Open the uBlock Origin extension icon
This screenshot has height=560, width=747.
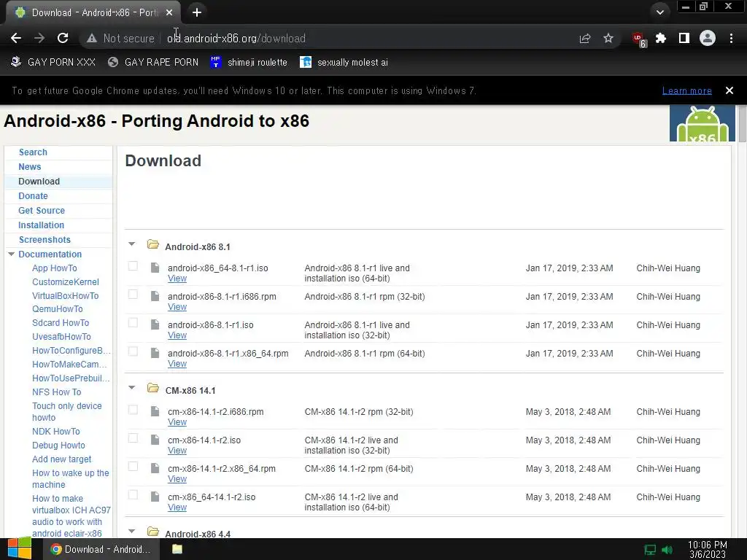(639, 39)
